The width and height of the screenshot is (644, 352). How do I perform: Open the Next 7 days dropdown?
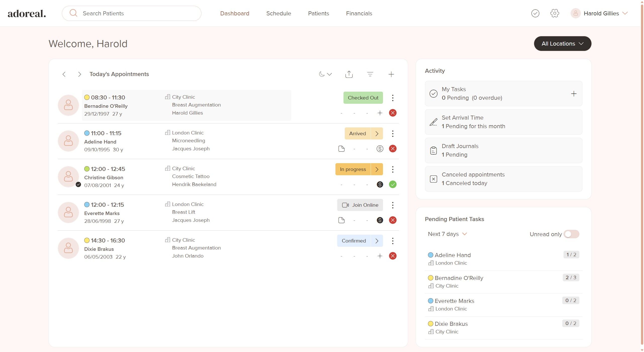tap(447, 234)
